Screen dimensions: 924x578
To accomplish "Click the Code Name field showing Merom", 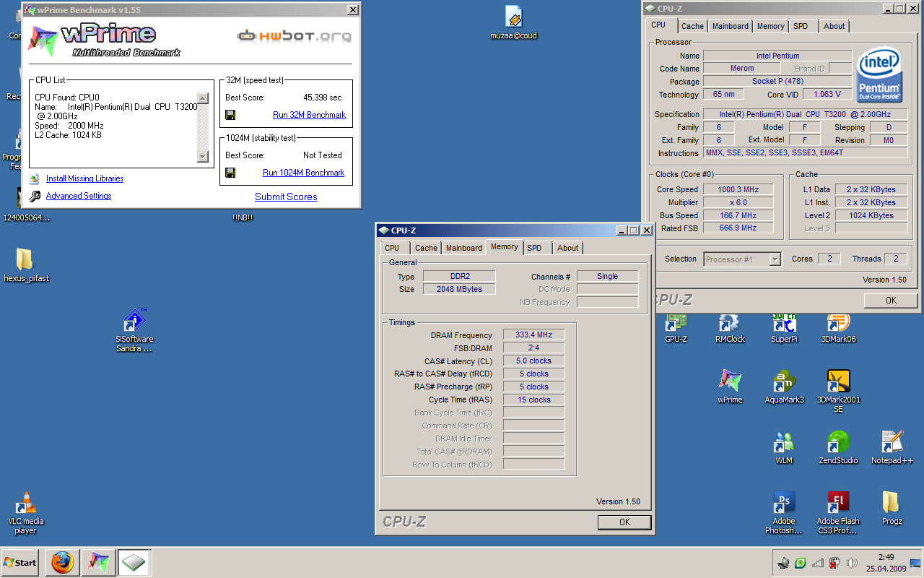I will [x=742, y=69].
